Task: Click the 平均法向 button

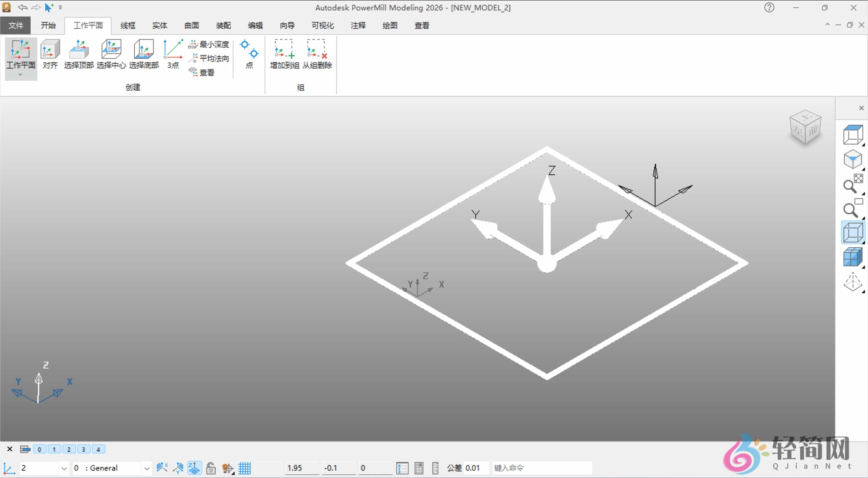Action: pos(209,58)
